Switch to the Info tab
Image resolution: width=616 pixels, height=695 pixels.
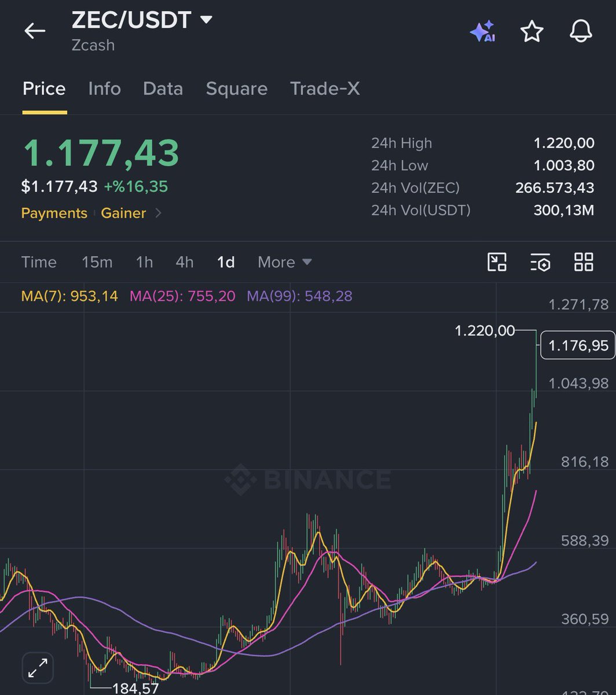[x=104, y=89]
